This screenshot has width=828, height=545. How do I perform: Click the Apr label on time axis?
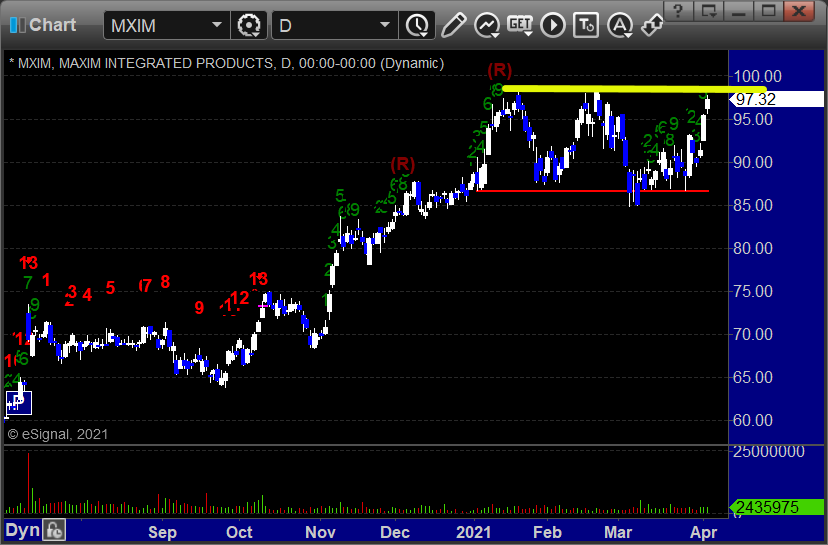[703, 532]
